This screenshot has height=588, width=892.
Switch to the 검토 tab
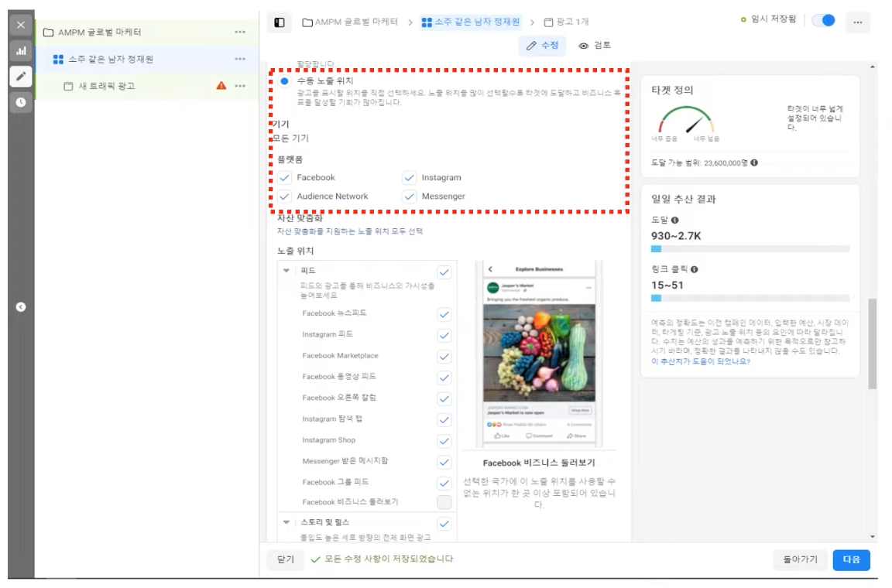[x=595, y=46]
